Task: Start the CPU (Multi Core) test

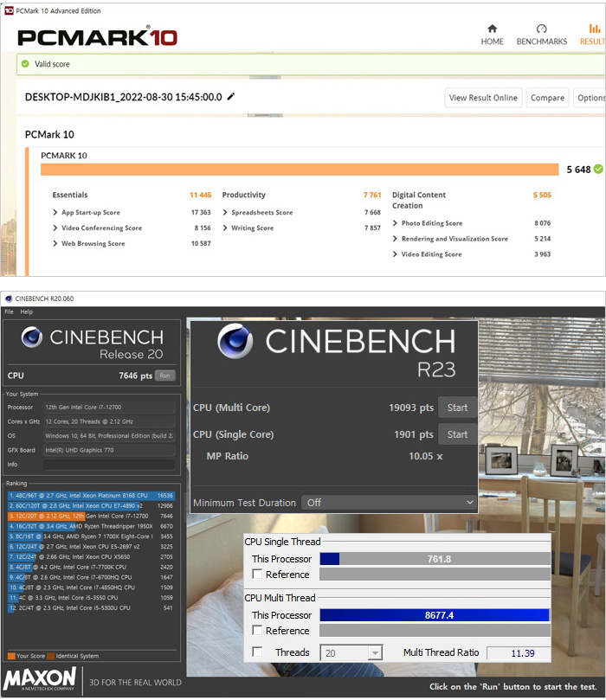Action: click(457, 408)
